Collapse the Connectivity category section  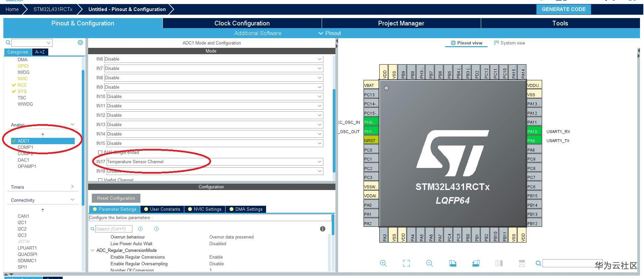(x=72, y=200)
